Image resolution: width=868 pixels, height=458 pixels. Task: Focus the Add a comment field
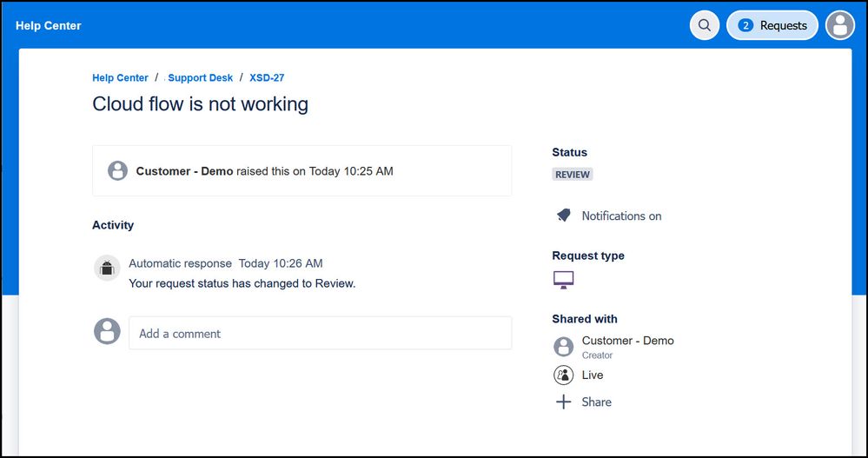pos(320,333)
